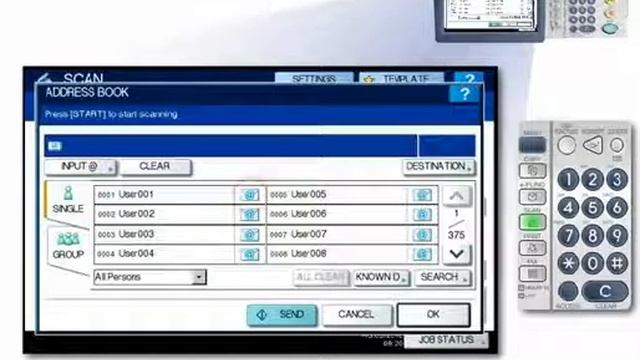640x360 pixels.
Task: Click keypad digit 6
Action: [x=617, y=208]
